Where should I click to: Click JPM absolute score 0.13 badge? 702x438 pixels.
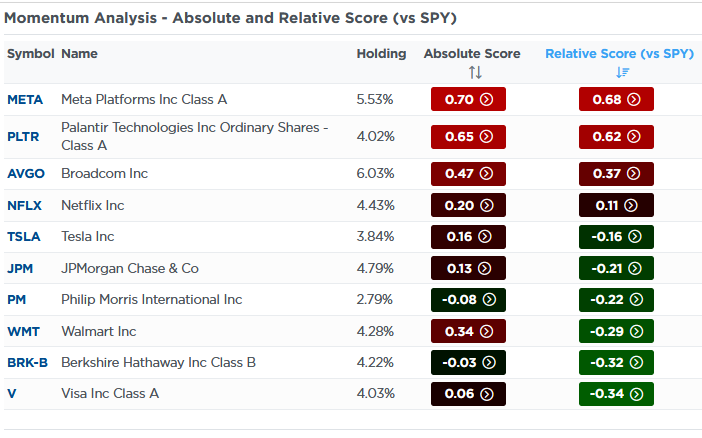click(468, 268)
